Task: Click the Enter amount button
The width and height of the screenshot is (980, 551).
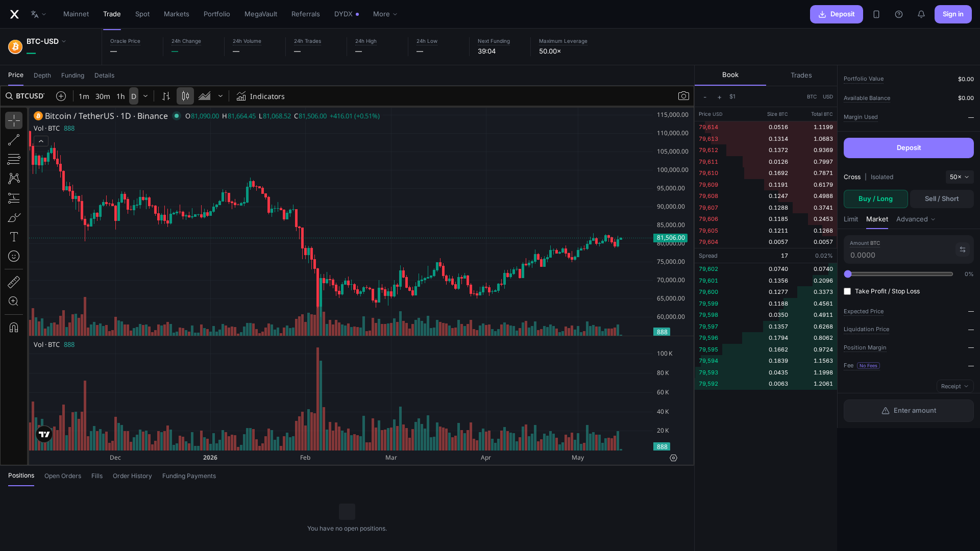Action: (x=909, y=411)
